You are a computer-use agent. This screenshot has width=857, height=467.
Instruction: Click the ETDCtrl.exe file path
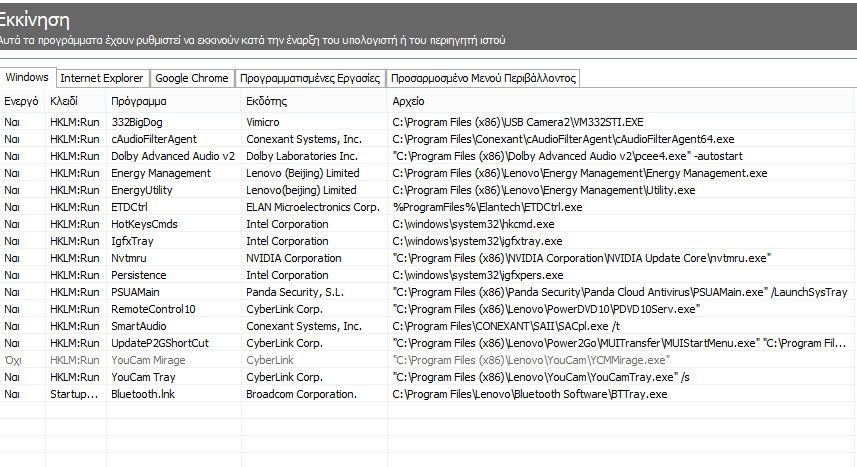(x=487, y=207)
